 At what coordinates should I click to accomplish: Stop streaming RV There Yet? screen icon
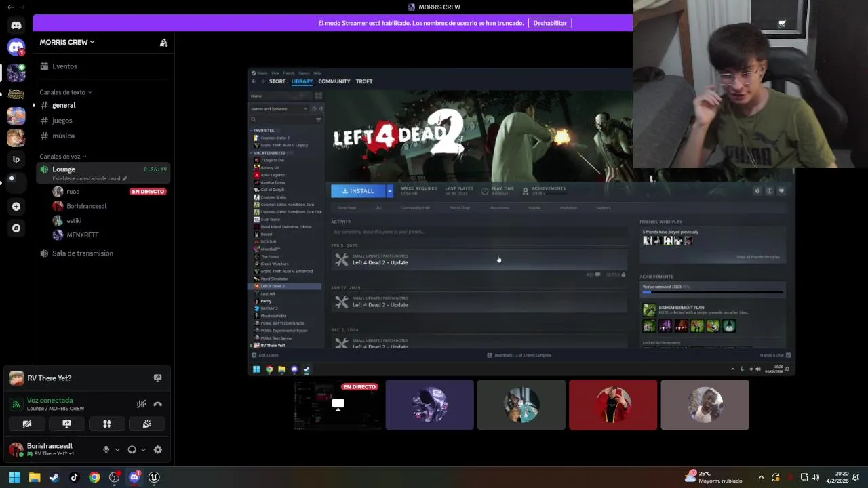tap(157, 378)
